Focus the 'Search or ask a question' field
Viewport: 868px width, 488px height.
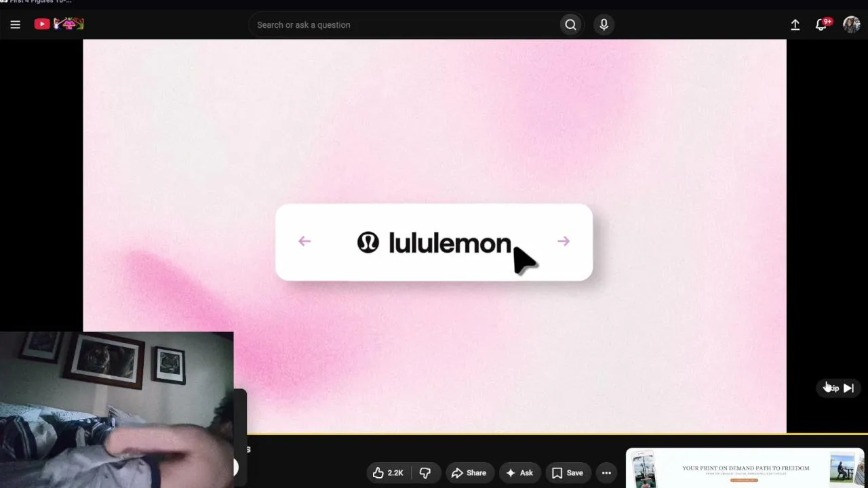404,25
